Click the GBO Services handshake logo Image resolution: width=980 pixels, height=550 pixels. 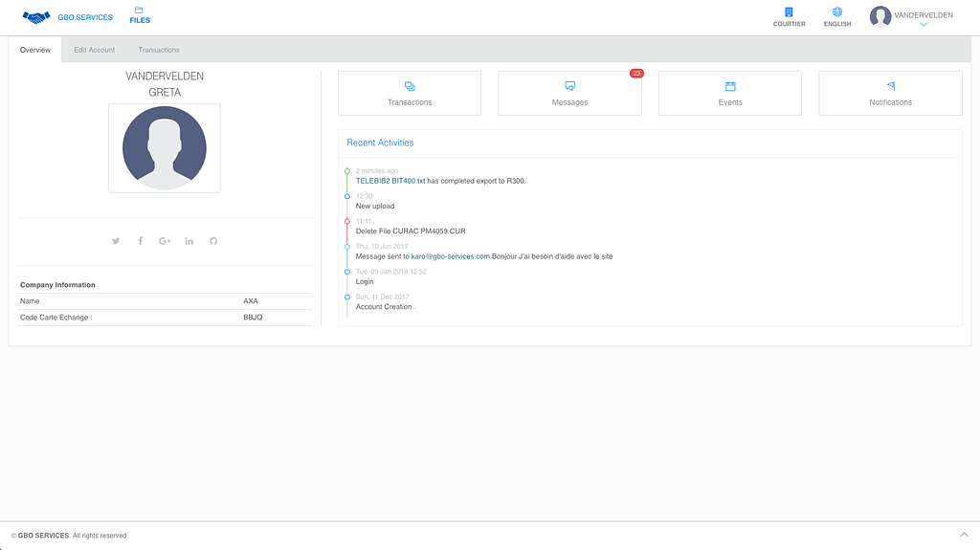(x=36, y=17)
